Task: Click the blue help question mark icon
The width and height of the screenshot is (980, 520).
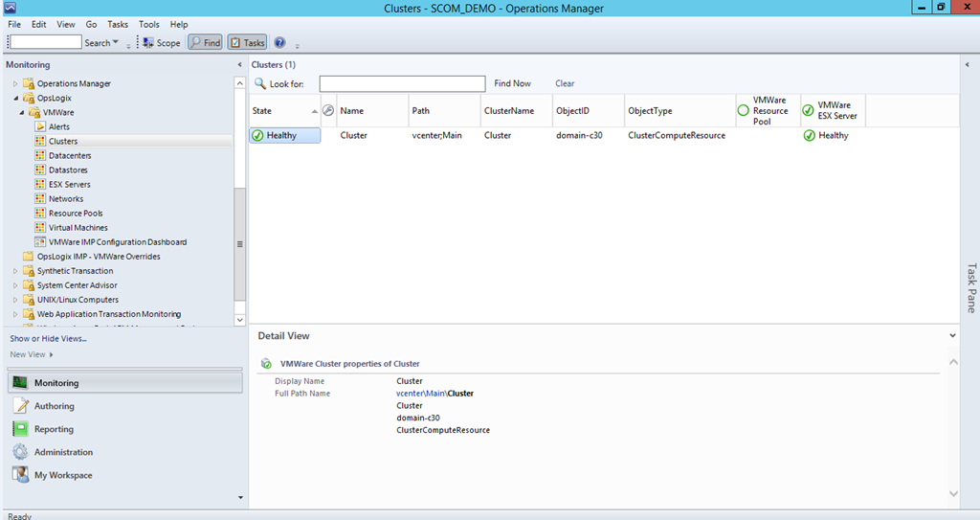Action: click(279, 42)
